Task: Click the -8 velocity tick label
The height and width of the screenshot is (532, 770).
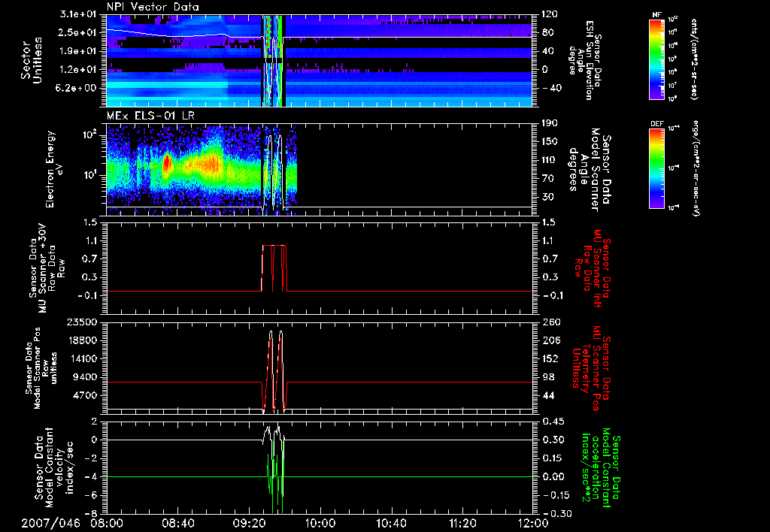Action: point(92,513)
